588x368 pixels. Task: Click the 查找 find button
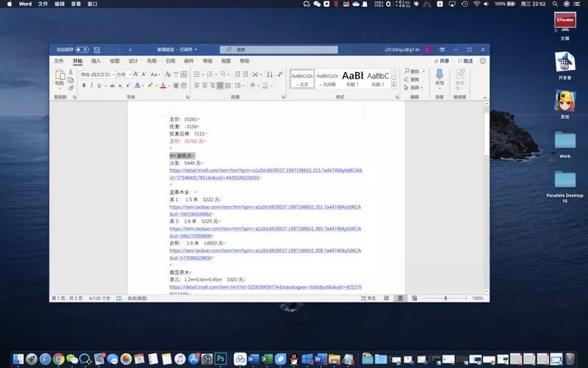click(x=412, y=71)
